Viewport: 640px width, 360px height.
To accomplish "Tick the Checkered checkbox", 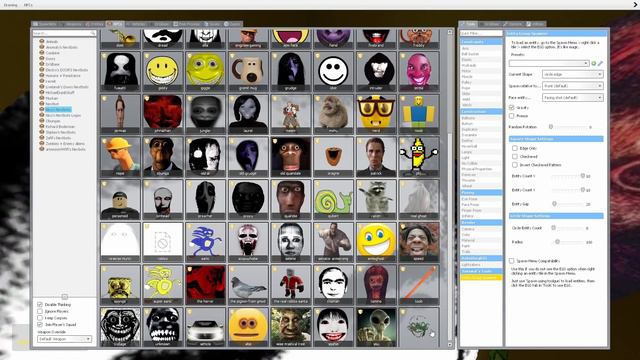I will [x=515, y=156].
